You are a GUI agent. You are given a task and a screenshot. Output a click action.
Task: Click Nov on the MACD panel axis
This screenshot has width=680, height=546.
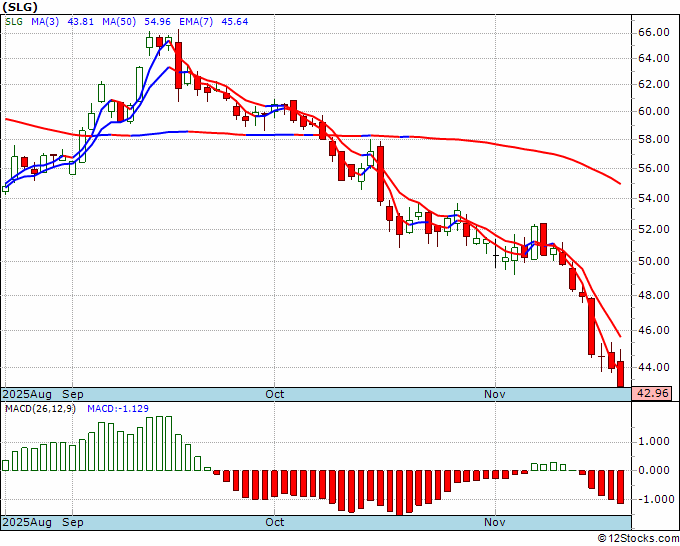(x=495, y=522)
